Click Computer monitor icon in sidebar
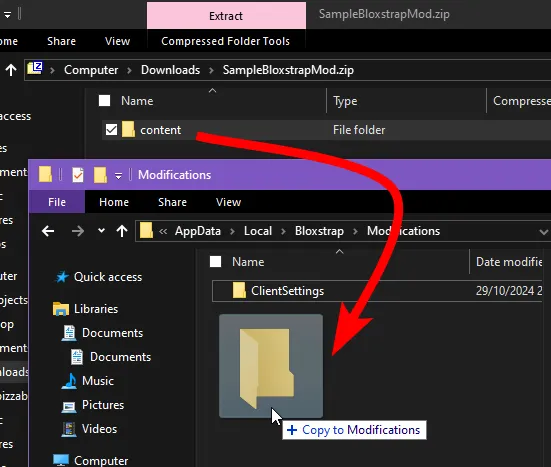Image resolution: width=551 pixels, height=467 pixels. click(x=61, y=460)
